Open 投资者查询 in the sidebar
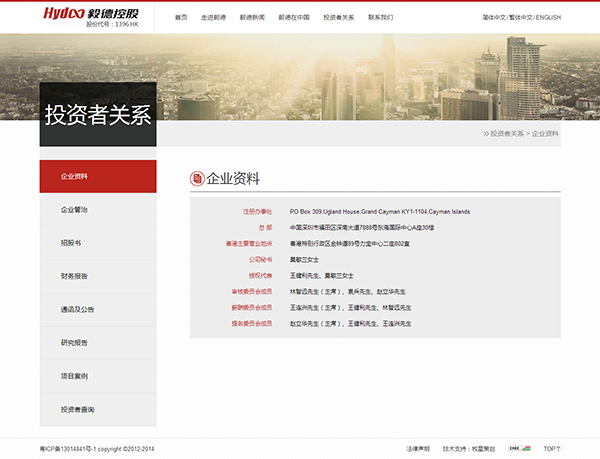Screen dimensions: 600x459 78,409
